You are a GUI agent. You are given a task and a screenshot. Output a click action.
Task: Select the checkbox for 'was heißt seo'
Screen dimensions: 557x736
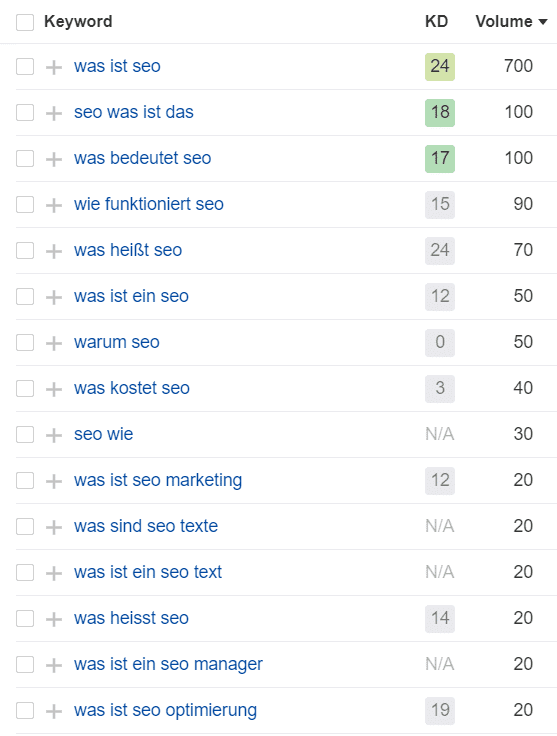tap(25, 251)
